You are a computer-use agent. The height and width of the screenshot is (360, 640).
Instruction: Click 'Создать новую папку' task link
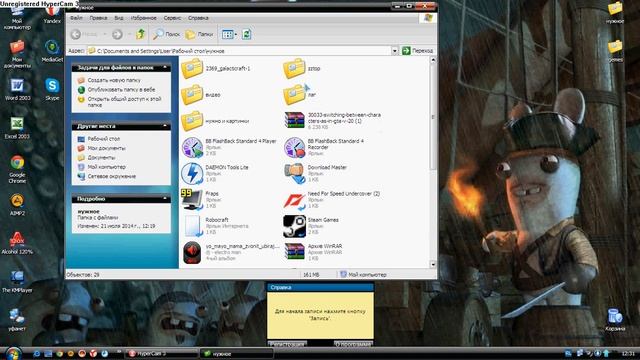click(x=114, y=80)
